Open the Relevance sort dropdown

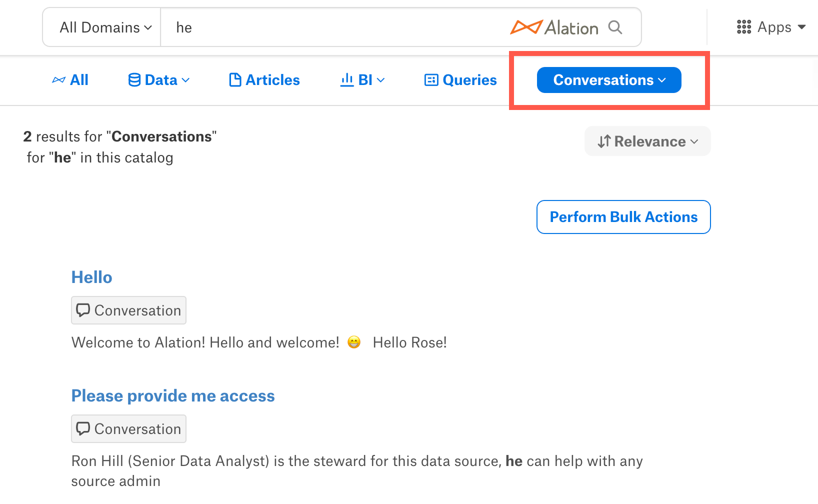pyautogui.click(x=647, y=141)
